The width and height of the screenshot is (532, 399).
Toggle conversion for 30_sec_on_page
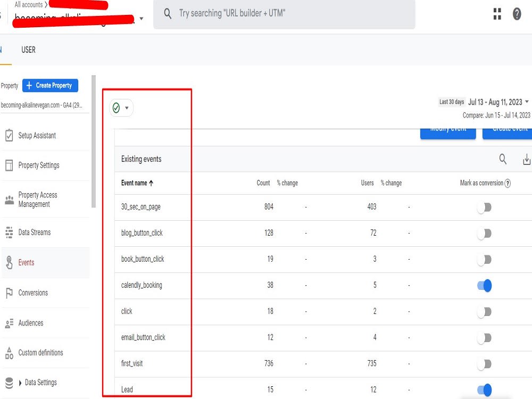coord(484,207)
